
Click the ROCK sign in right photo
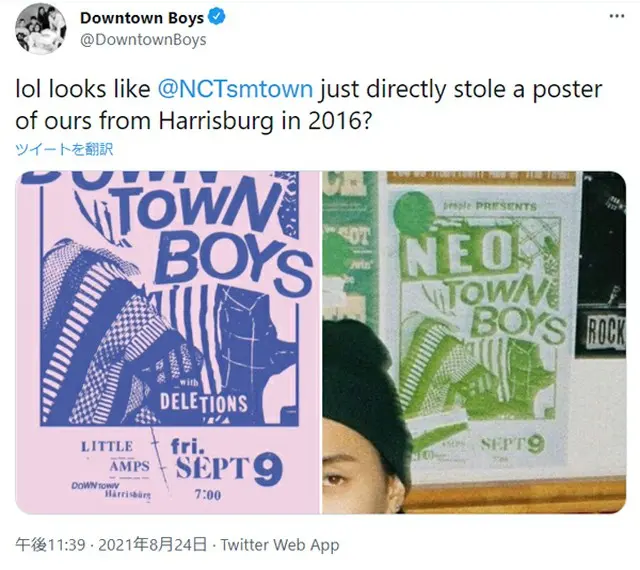605,333
